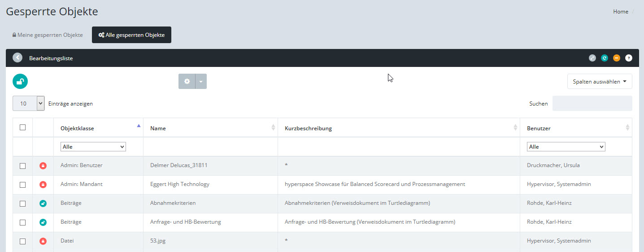The width and height of the screenshot is (644, 252).
Task: Click the orange minimize panel icon
Action: (x=617, y=58)
